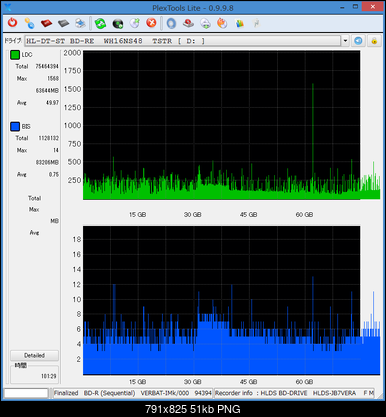
Task: Click BD-R (Sequential) in status bar
Action: (x=109, y=393)
